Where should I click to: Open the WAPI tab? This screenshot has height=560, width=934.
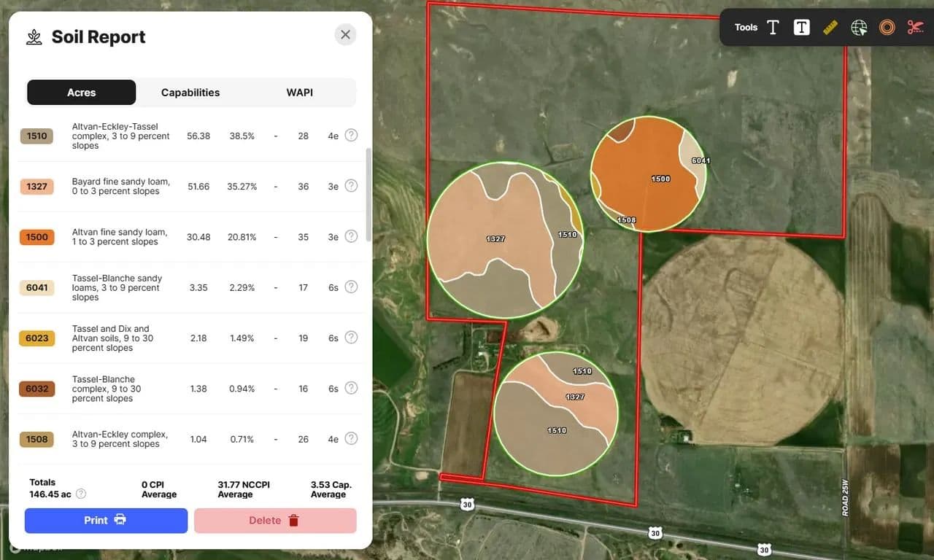299,93
